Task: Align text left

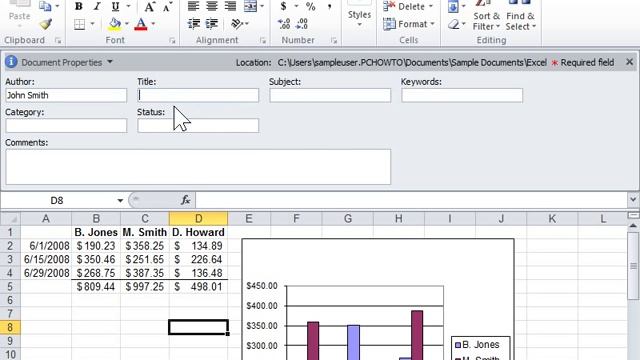Action: 193,6
